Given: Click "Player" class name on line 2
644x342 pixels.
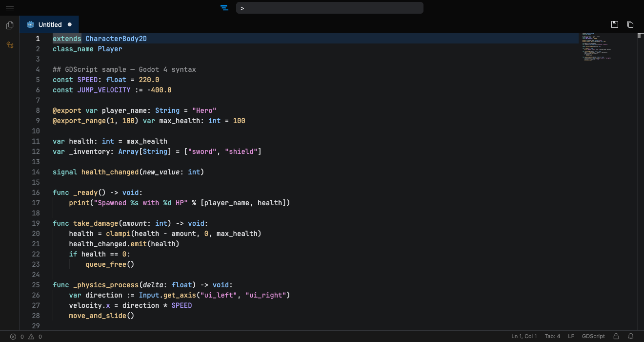Looking at the screenshot, I should click(x=110, y=49).
